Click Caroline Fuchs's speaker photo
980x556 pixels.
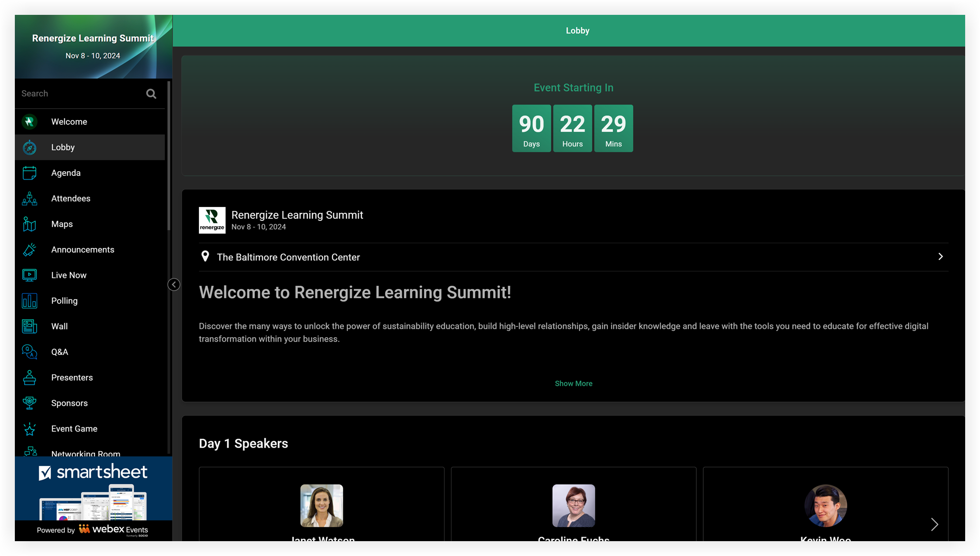tap(574, 505)
